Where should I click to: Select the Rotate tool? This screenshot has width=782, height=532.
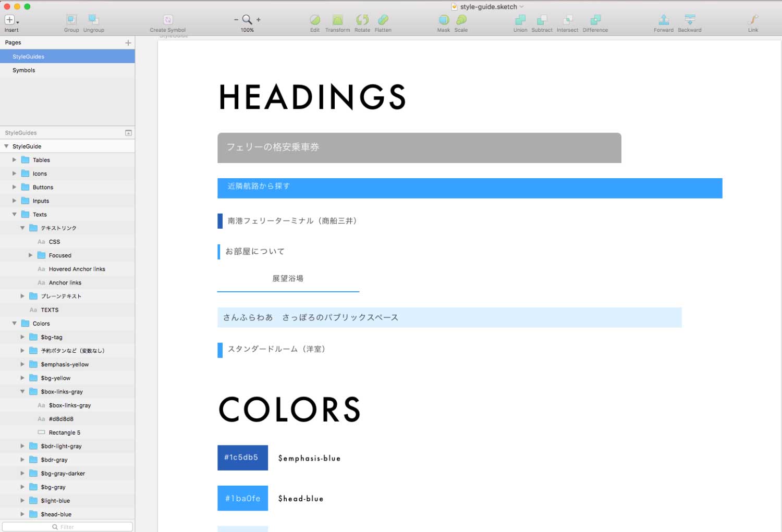362,20
